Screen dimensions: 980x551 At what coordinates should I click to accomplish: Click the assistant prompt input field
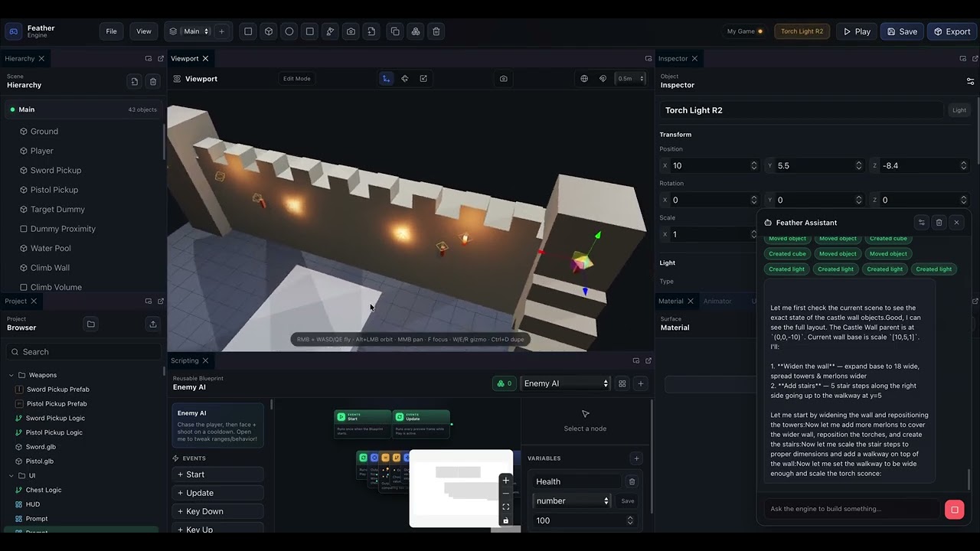[x=851, y=509]
